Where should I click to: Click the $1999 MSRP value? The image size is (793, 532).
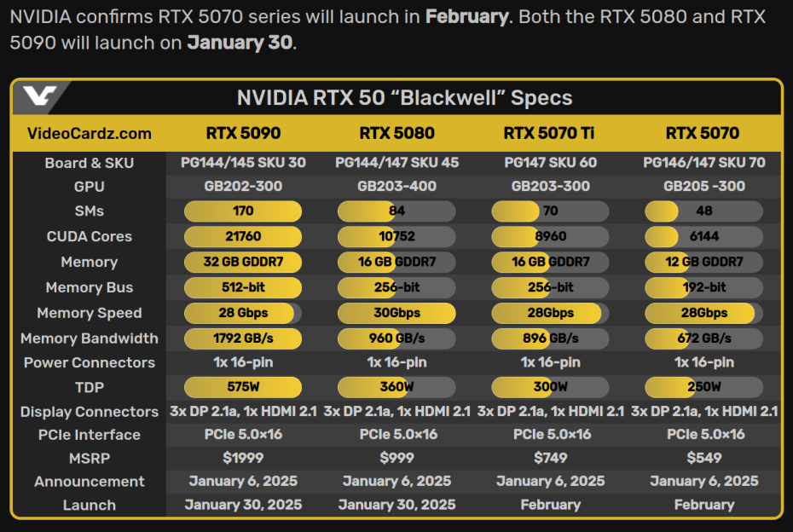pos(243,458)
